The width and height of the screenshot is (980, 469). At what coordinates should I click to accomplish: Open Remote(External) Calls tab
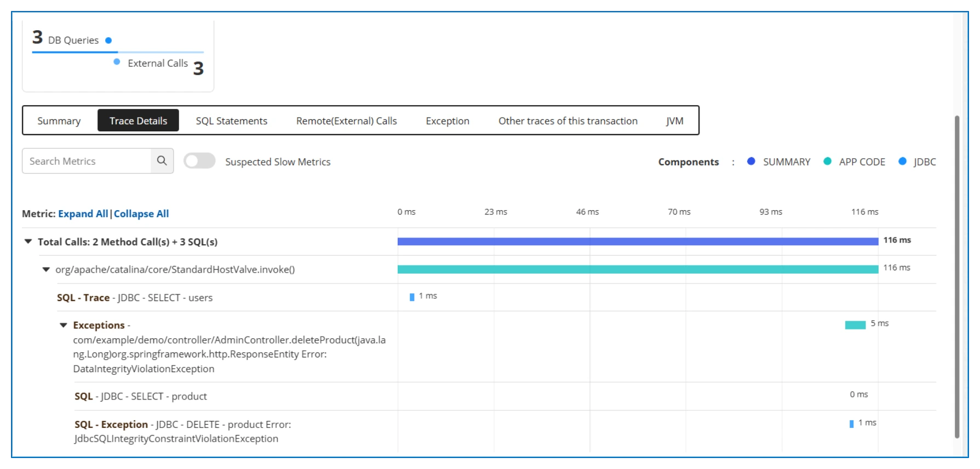pyautogui.click(x=347, y=121)
